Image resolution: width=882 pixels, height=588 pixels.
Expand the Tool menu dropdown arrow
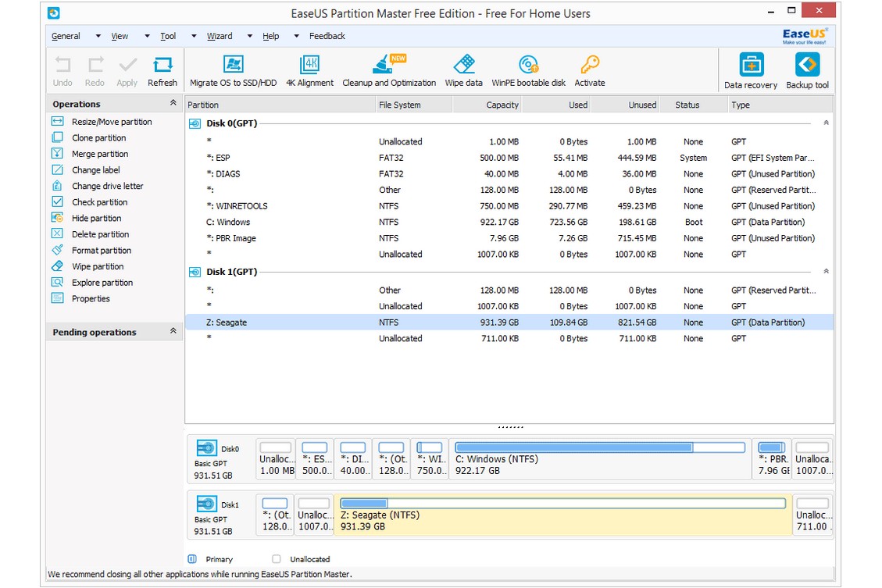point(194,36)
